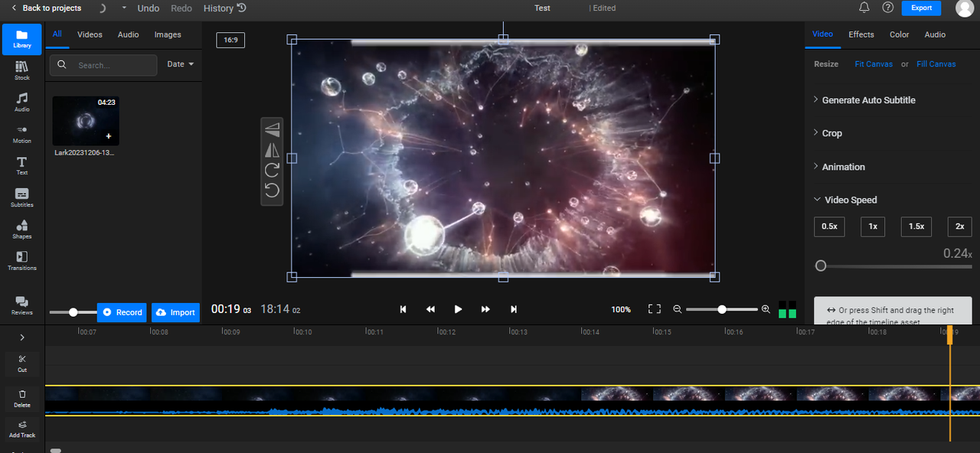Click the Export button
Image resolution: width=980 pixels, height=453 pixels.
click(921, 8)
